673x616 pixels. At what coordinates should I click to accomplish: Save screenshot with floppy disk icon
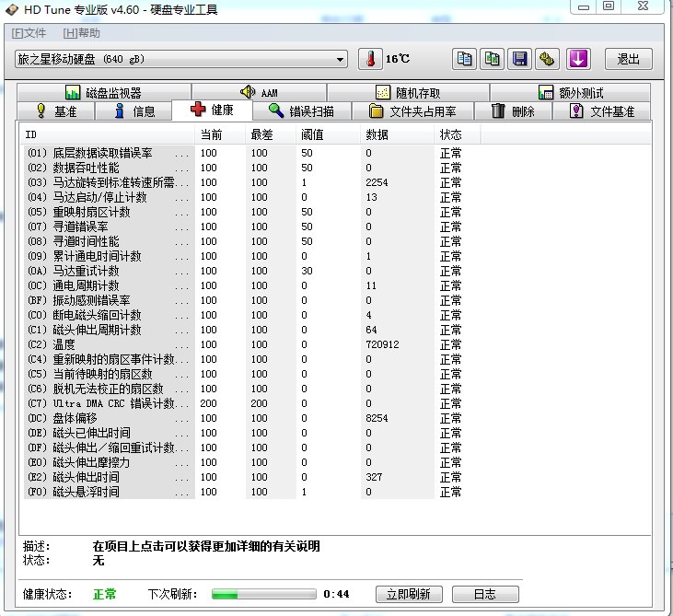(x=520, y=59)
